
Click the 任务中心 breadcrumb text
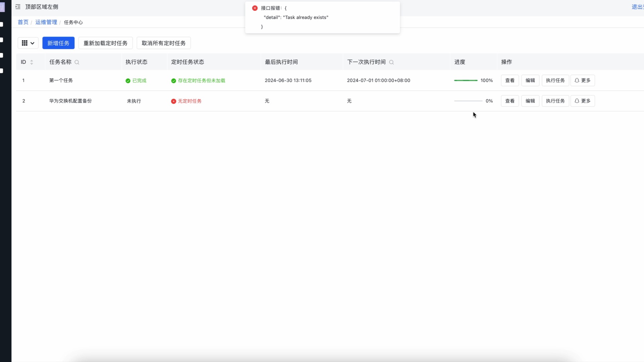tap(73, 22)
